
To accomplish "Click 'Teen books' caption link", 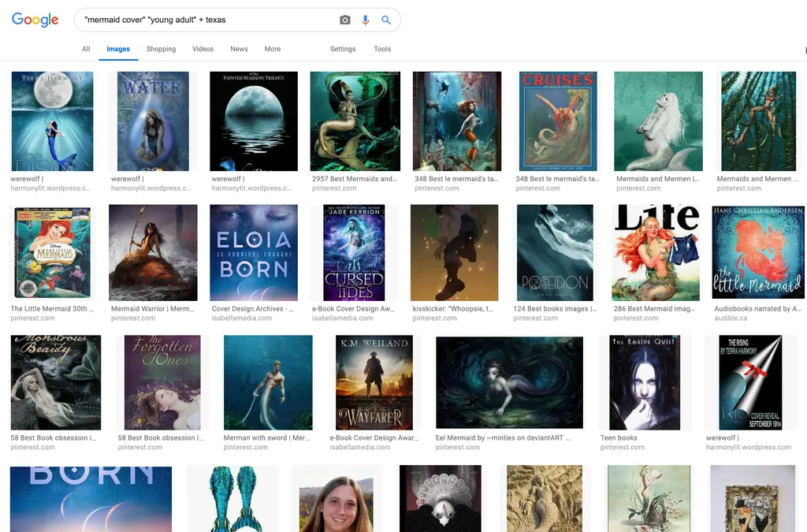I will [x=619, y=438].
